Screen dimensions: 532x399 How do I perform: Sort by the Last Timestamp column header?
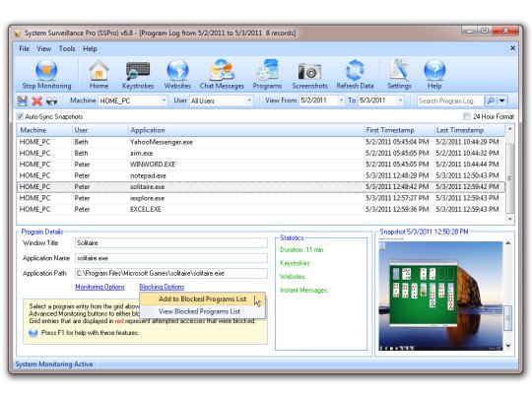click(x=470, y=130)
